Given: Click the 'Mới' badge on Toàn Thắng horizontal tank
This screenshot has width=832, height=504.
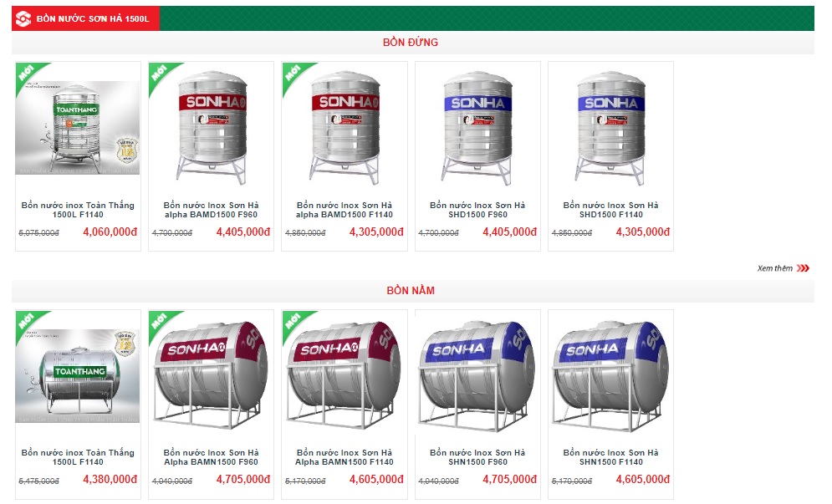Looking at the screenshot, I should pos(27,321).
